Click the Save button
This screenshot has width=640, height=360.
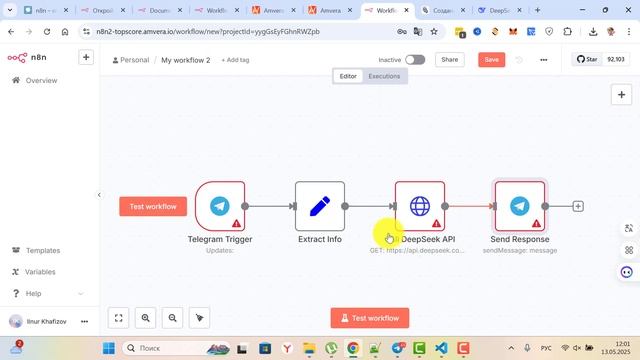[491, 60]
